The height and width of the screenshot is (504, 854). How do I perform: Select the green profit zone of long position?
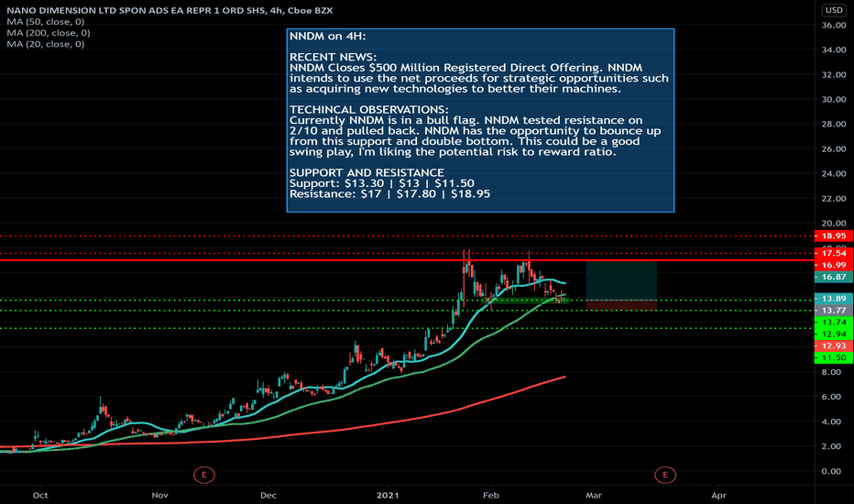[x=621, y=280]
